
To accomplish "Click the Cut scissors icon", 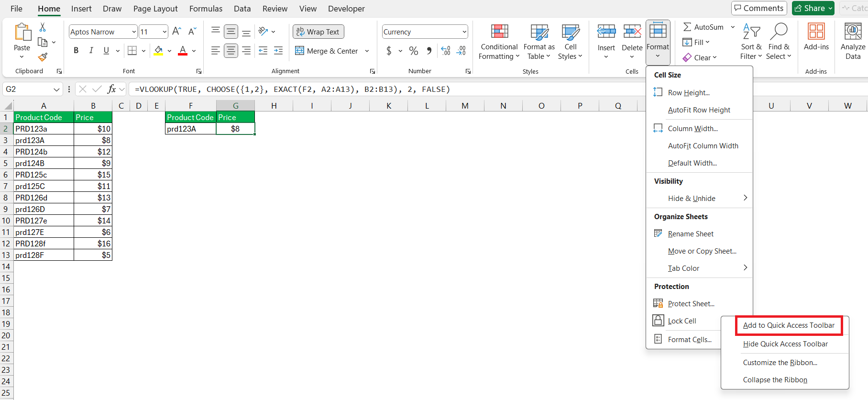I will [43, 27].
